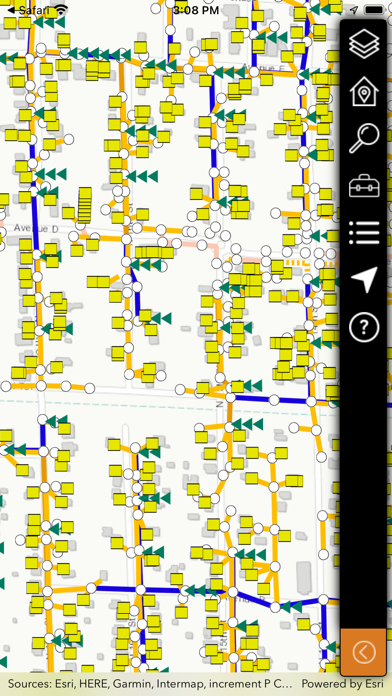Tap the Sources attribution text

(x=150, y=684)
